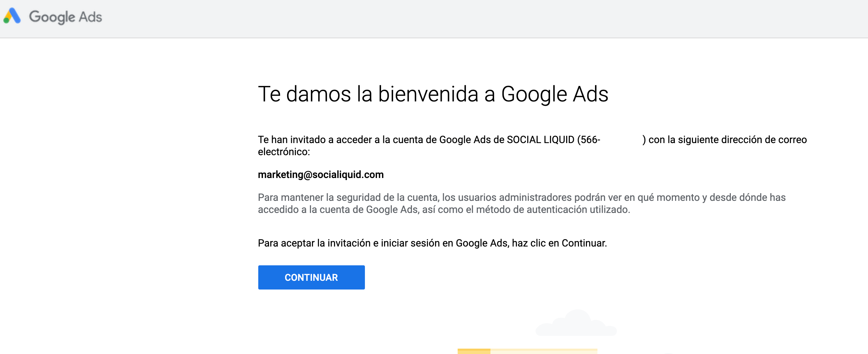The image size is (868, 354).
Task: Select the marketing@socialiquid.com email address
Action: pos(321,174)
